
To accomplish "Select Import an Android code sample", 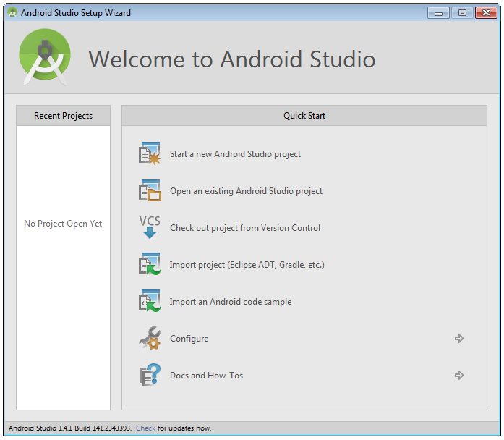I will point(231,302).
